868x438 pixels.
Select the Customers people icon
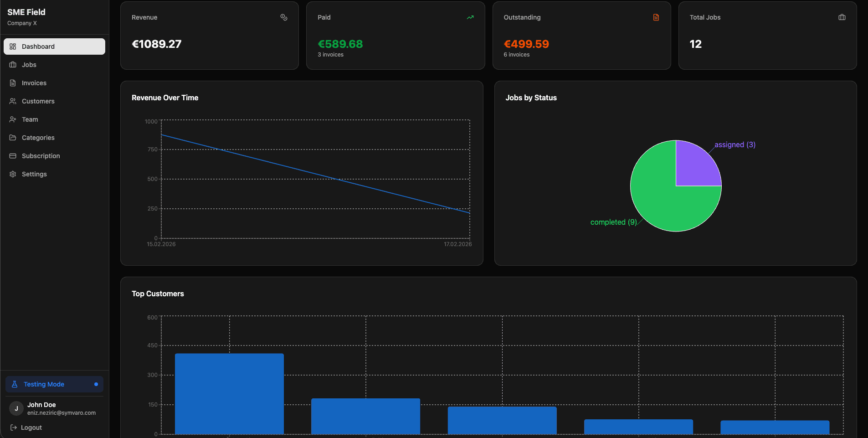[13, 101]
